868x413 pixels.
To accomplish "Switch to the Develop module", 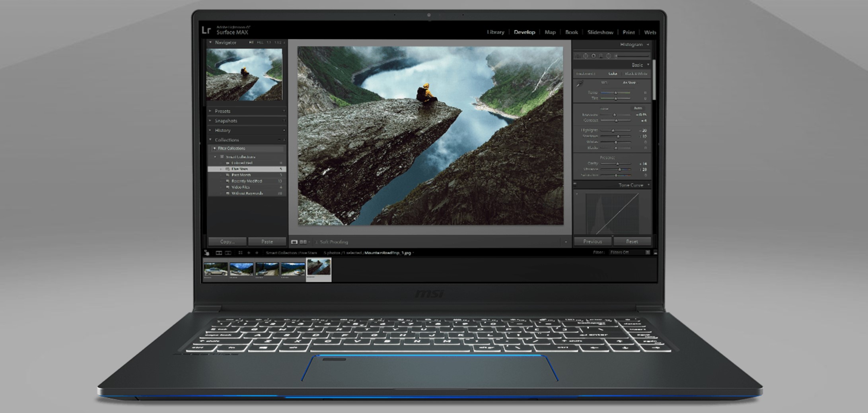I will pos(524,32).
